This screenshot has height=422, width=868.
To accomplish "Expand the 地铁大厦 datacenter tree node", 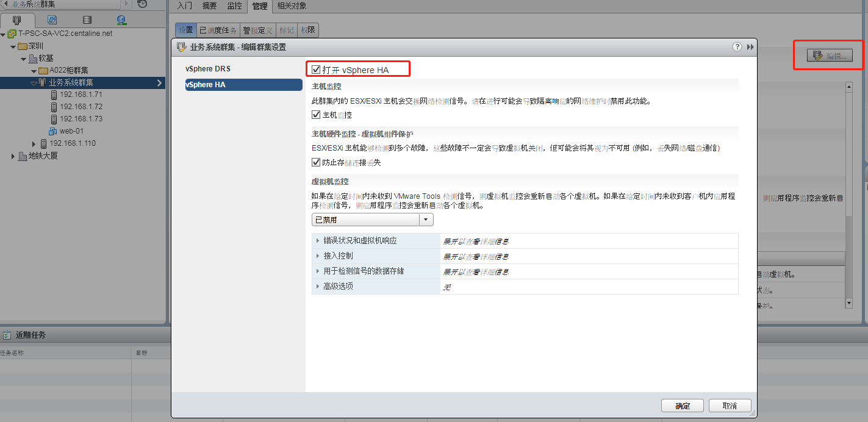I will tap(13, 156).
